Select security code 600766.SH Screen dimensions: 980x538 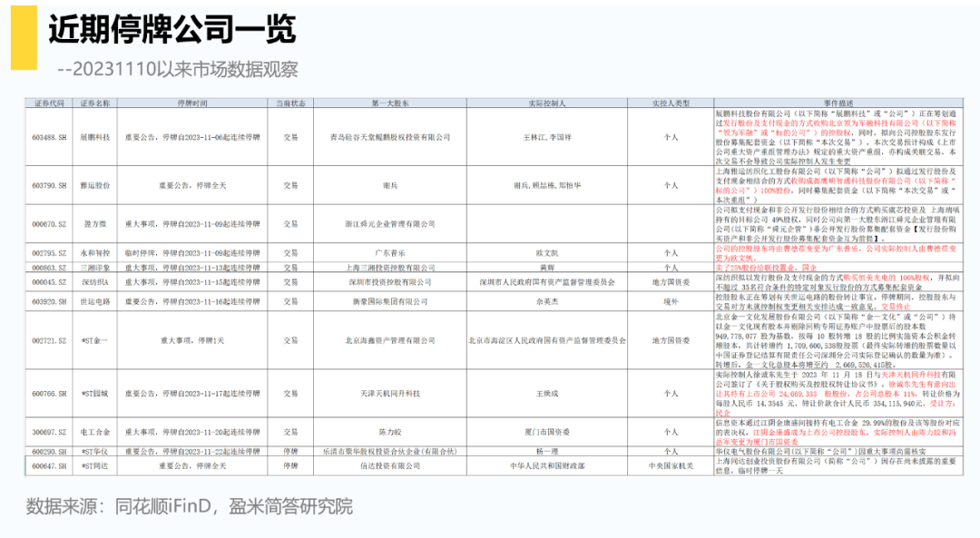49,394
